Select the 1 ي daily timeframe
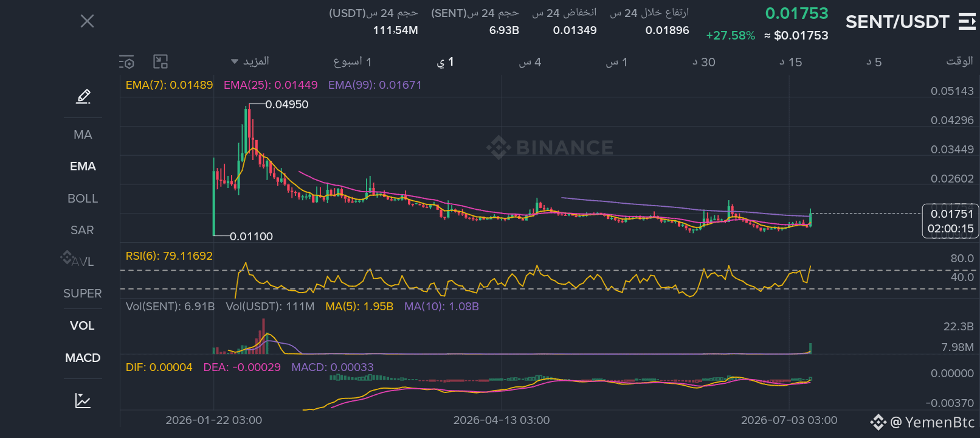 click(445, 61)
